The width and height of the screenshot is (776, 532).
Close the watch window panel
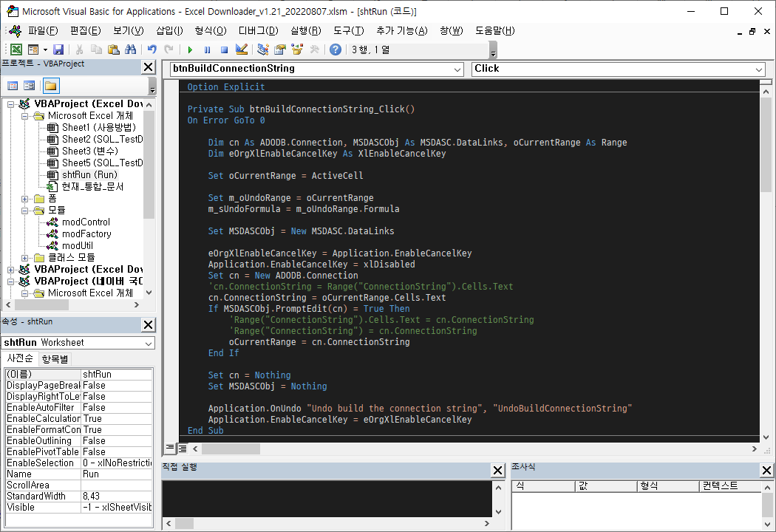[x=766, y=470]
